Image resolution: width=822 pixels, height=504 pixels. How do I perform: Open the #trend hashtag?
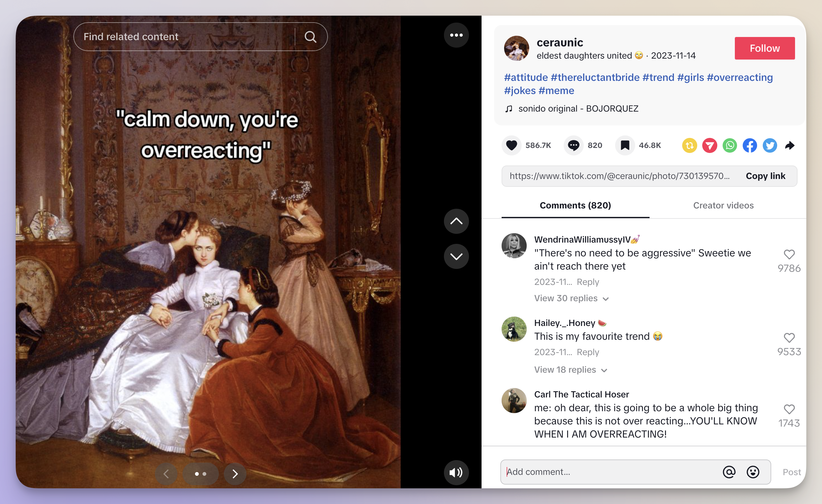[658, 77]
